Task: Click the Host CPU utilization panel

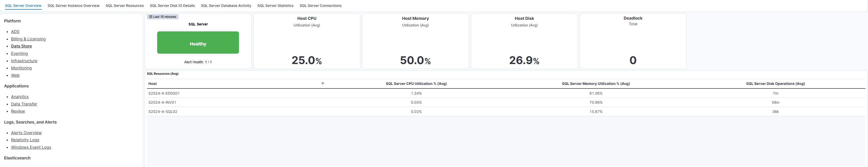Action: coord(306,41)
